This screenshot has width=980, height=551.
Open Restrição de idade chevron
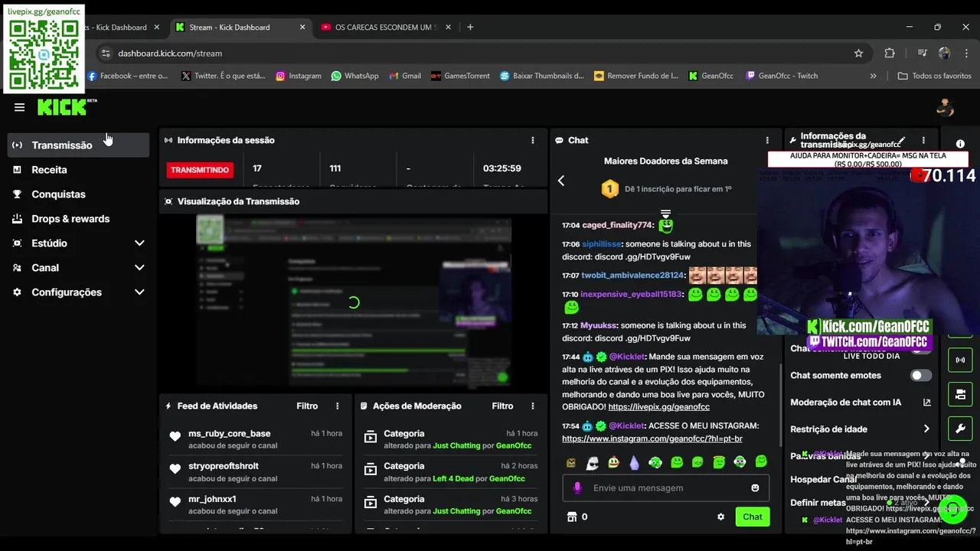click(926, 429)
